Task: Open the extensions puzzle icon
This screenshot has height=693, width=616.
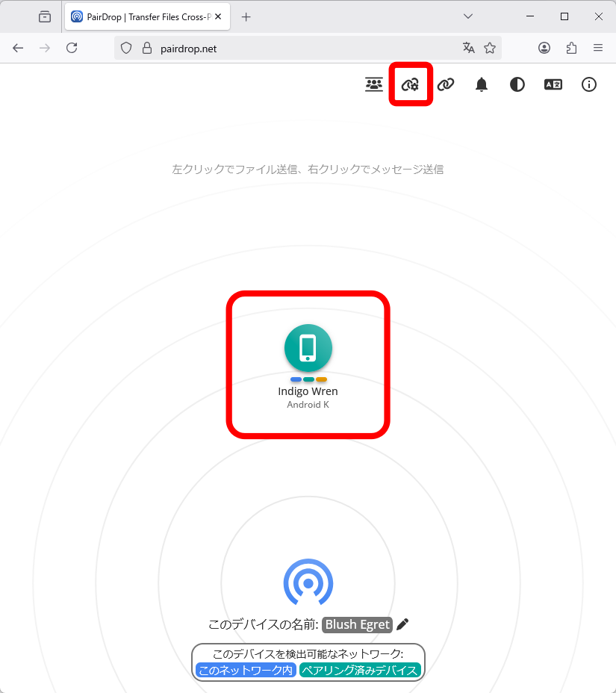Action: point(571,48)
